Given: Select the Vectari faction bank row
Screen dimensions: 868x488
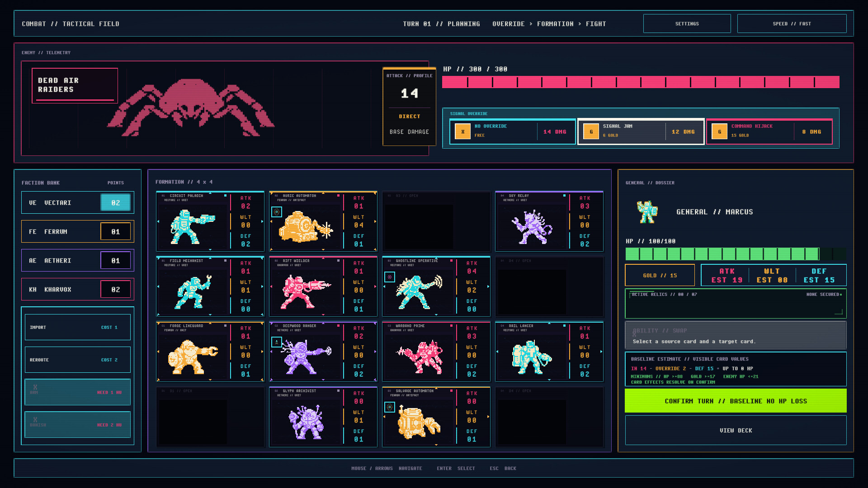Looking at the screenshot, I should pyautogui.click(x=78, y=202).
